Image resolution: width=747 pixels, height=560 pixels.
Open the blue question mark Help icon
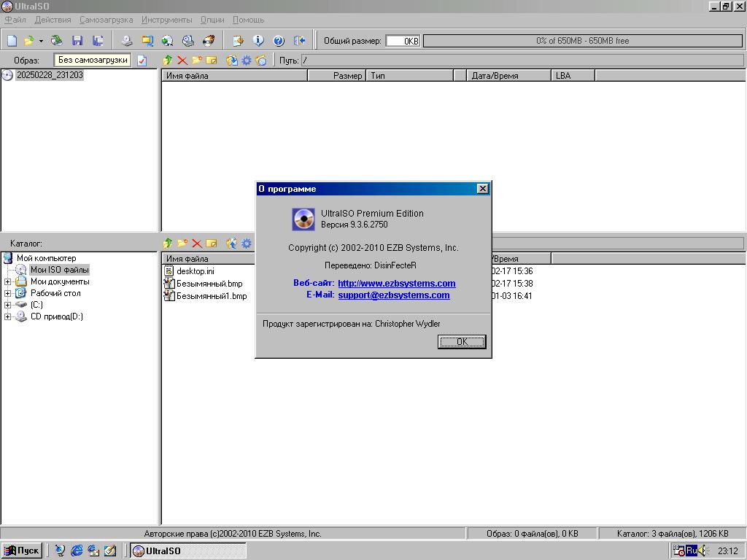279,41
